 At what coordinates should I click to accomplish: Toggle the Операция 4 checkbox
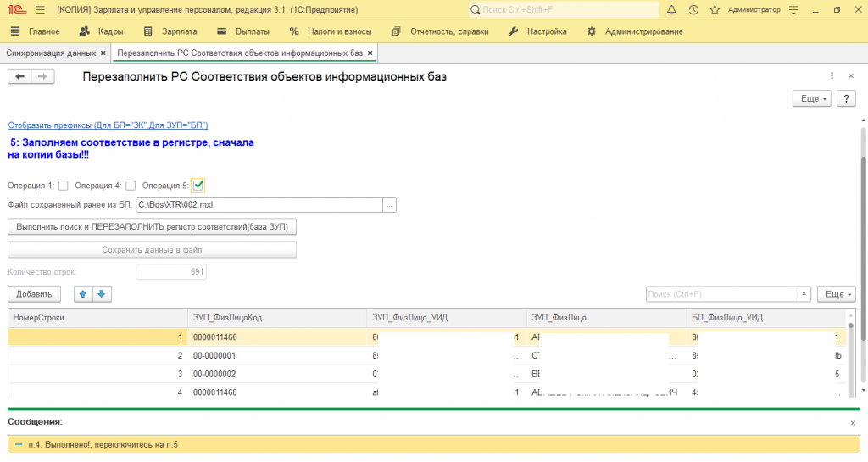click(x=131, y=186)
